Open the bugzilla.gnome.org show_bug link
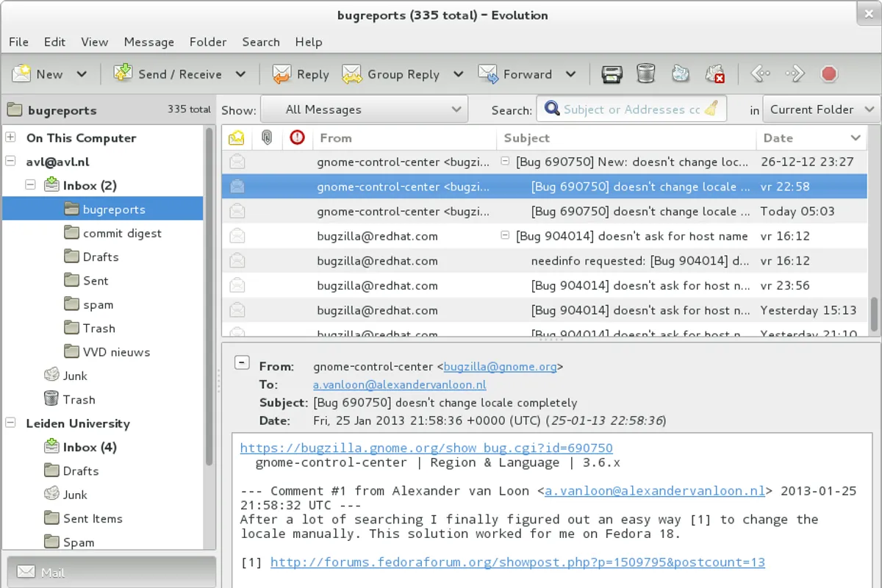Screen dimensions: 882x588 point(426,448)
